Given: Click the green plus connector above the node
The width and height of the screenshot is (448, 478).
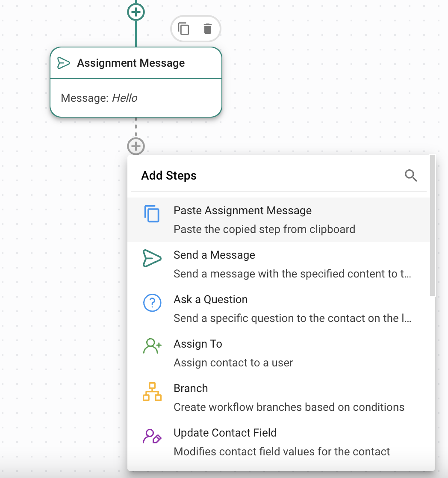Looking at the screenshot, I should click(136, 12).
